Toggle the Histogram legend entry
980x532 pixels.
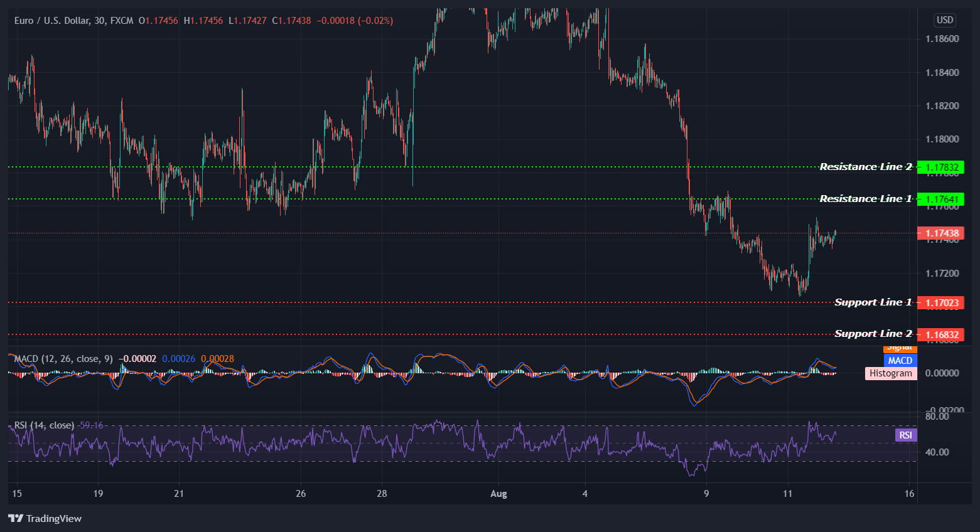point(890,373)
